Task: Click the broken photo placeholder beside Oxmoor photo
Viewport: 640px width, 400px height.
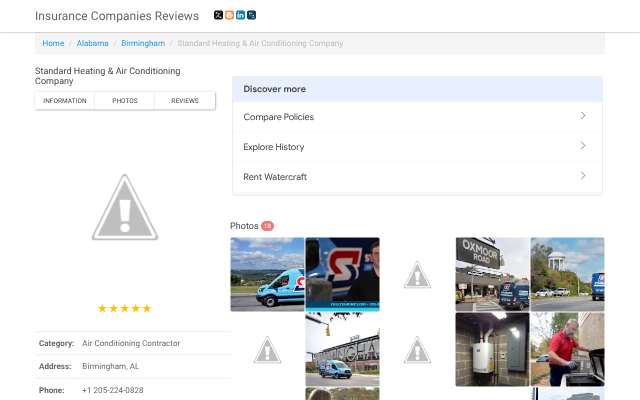Action: 418,275
